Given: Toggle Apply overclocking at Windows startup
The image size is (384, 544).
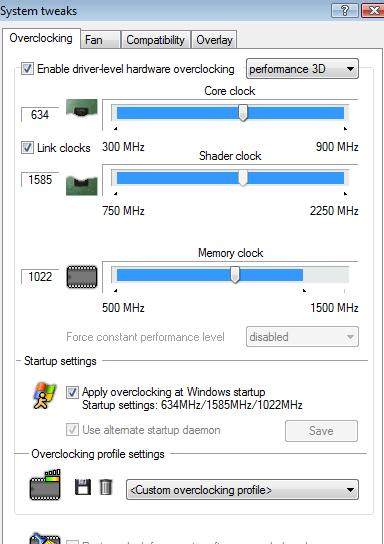Looking at the screenshot, I should (72, 392).
